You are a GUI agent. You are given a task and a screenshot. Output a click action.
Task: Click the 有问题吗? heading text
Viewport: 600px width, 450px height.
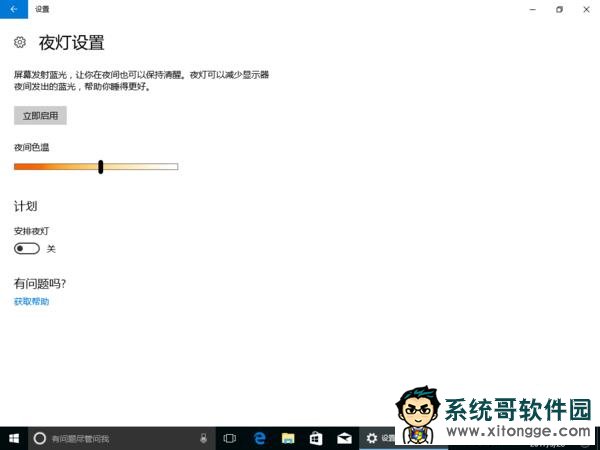click(40, 284)
